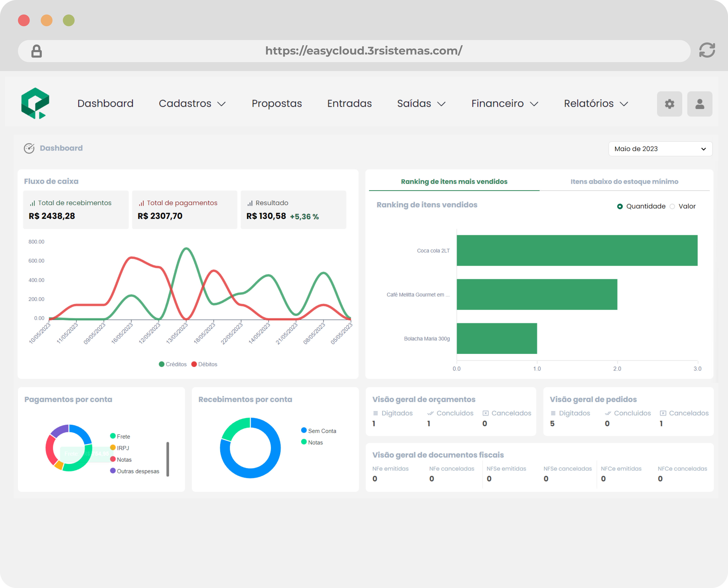Expand the Saídas menu
The height and width of the screenshot is (588, 728).
pyautogui.click(x=421, y=103)
